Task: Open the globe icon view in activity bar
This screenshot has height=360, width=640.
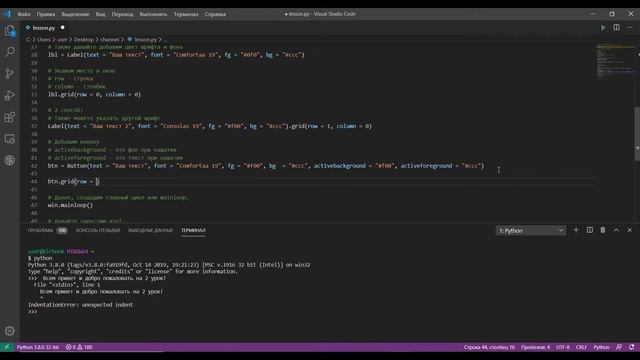Action: [x=10, y=160]
